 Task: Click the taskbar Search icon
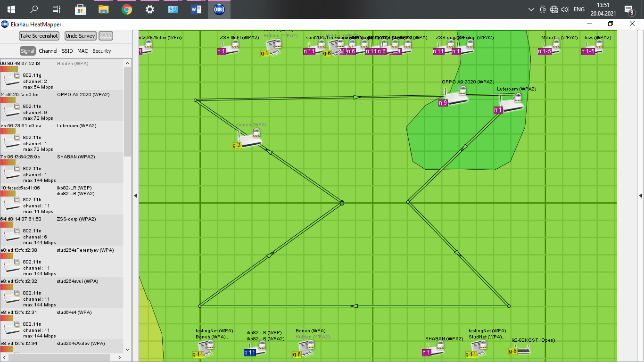[34, 9]
